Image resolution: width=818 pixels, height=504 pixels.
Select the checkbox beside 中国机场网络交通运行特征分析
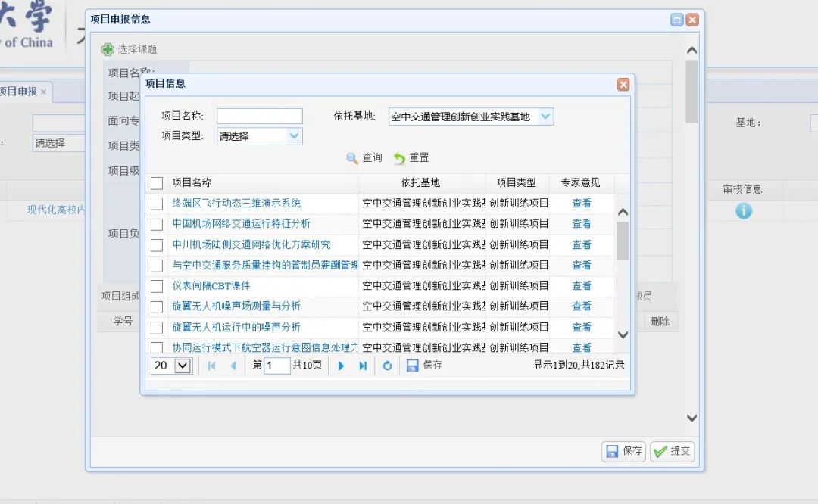(x=157, y=223)
